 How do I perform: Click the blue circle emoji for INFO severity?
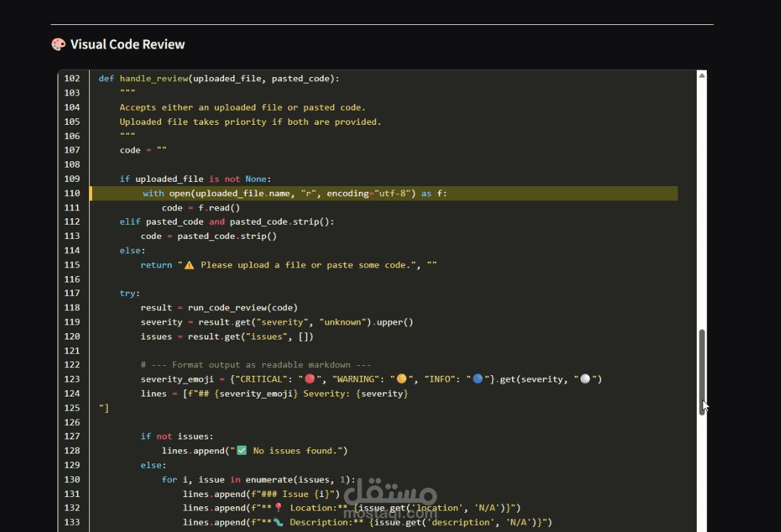pyautogui.click(x=478, y=379)
